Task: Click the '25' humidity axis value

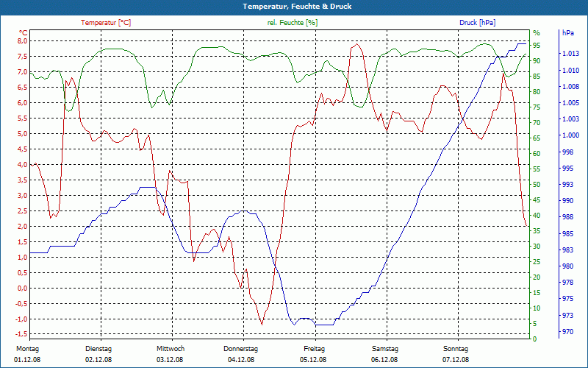Action: coord(537,262)
